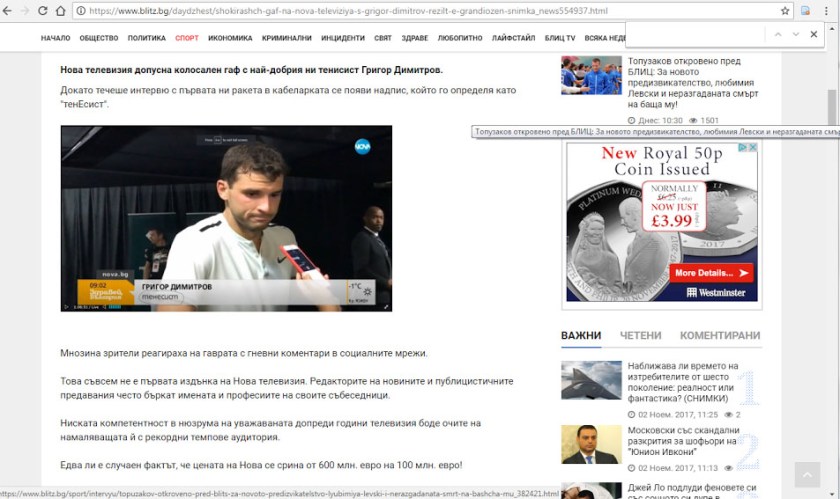Open the СПОРТ menu section
Viewport: 840px width, 499px height.
tap(186, 38)
